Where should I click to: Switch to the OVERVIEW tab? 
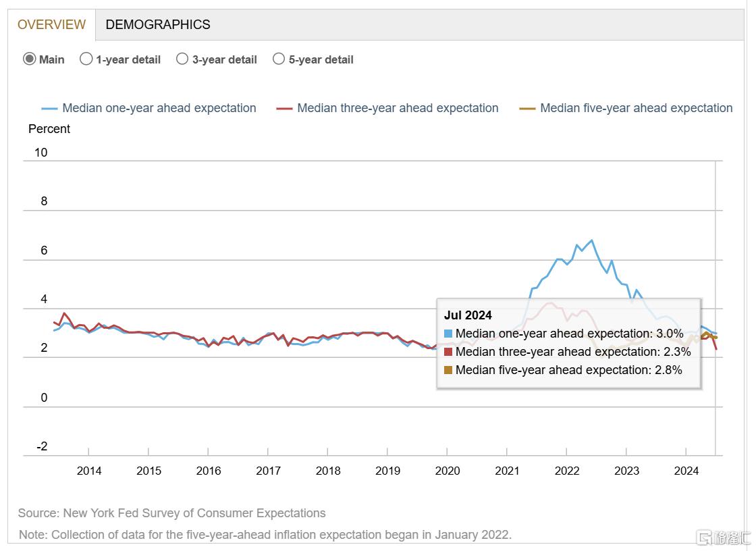pos(51,25)
